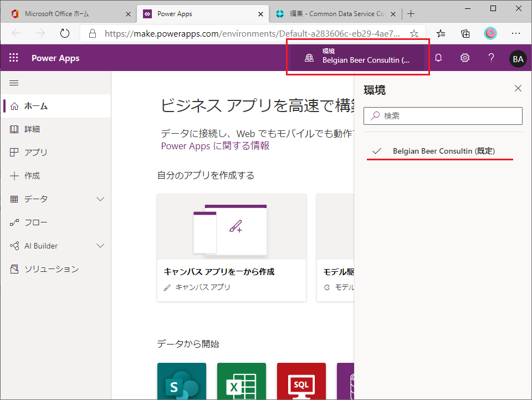The image size is (532, 400).
Task: Close the Common Data Service tab
Action: (x=393, y=14)
